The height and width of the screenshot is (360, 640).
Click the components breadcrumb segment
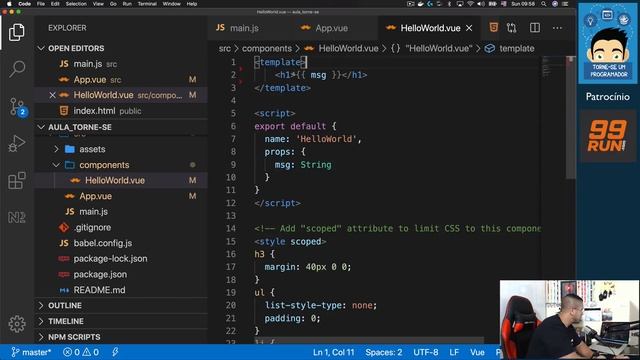[267, 49]
